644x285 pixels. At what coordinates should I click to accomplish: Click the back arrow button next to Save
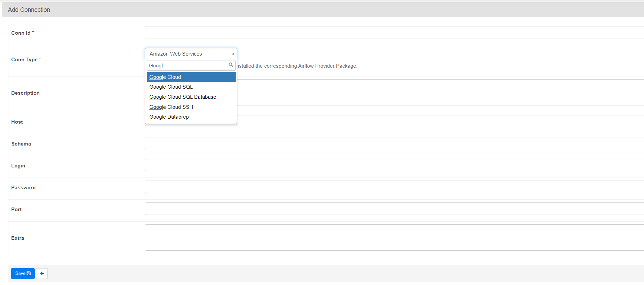(42, 274)
